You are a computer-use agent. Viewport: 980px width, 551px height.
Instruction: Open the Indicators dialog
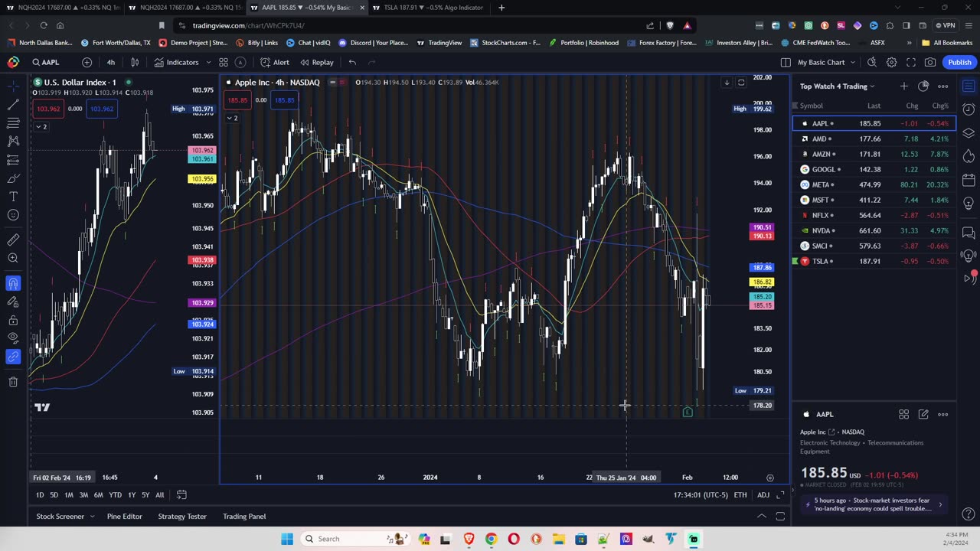tap(176, 62)
